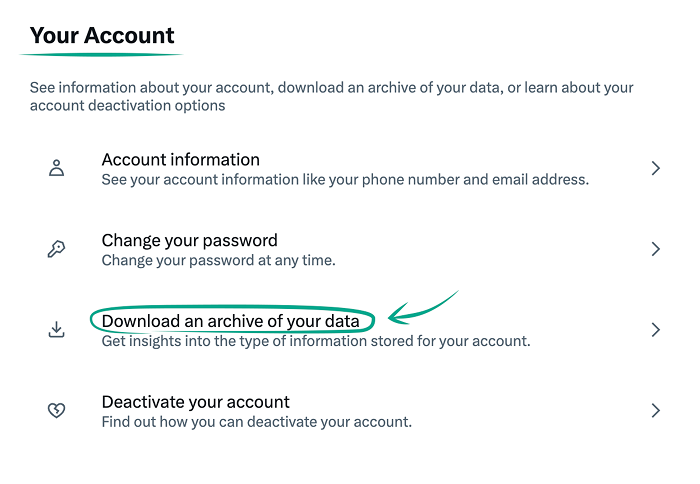
Task: Click chevron beside Deactivate your account
Action: (x=655, y=410)
